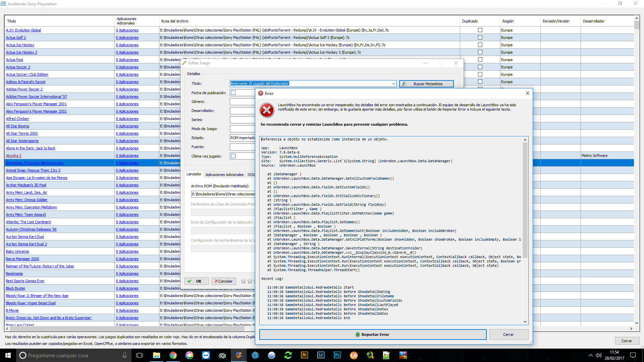Show hidden system tray icons
Viewport: 644px width, 362px height.
[590, 355]
